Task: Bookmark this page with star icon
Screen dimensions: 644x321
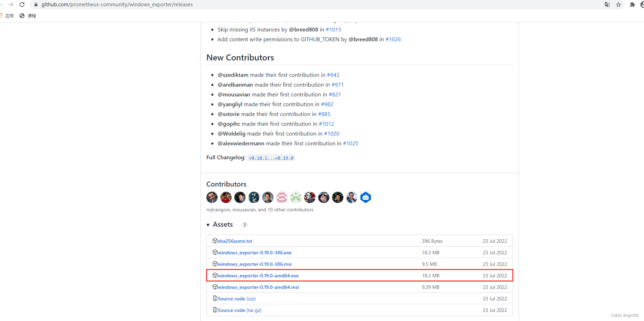Action: (619, 5)
